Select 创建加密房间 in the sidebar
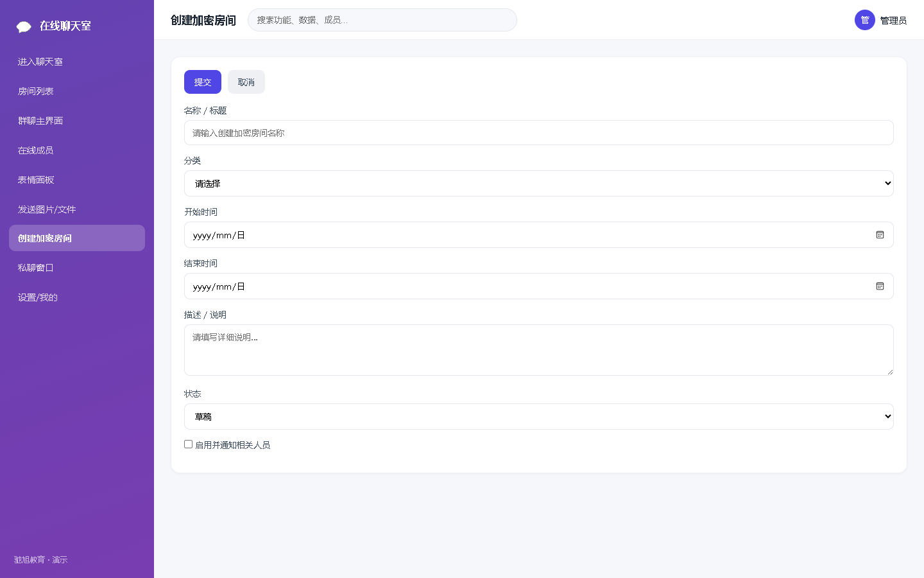 click(x=77, y=238)
